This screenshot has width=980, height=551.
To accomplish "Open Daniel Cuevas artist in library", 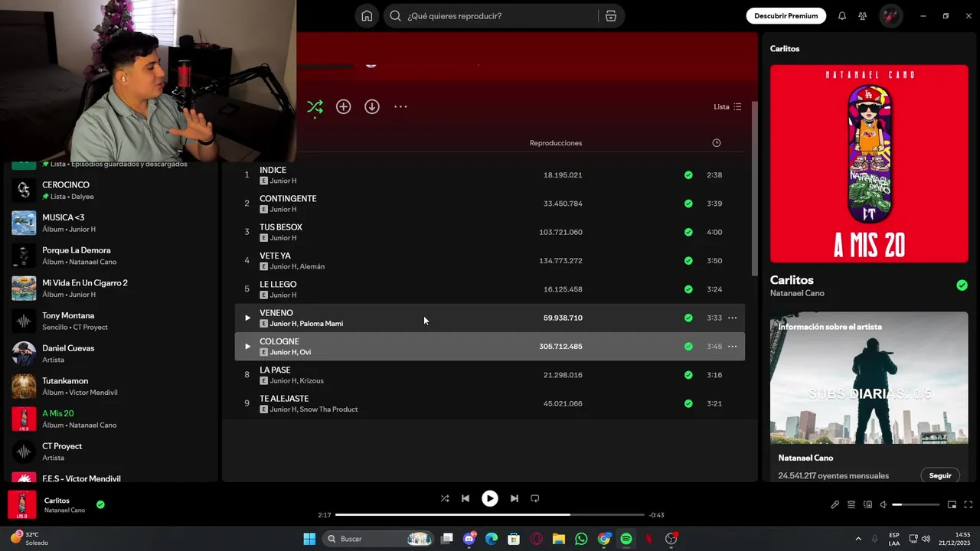I will point(111,354).
